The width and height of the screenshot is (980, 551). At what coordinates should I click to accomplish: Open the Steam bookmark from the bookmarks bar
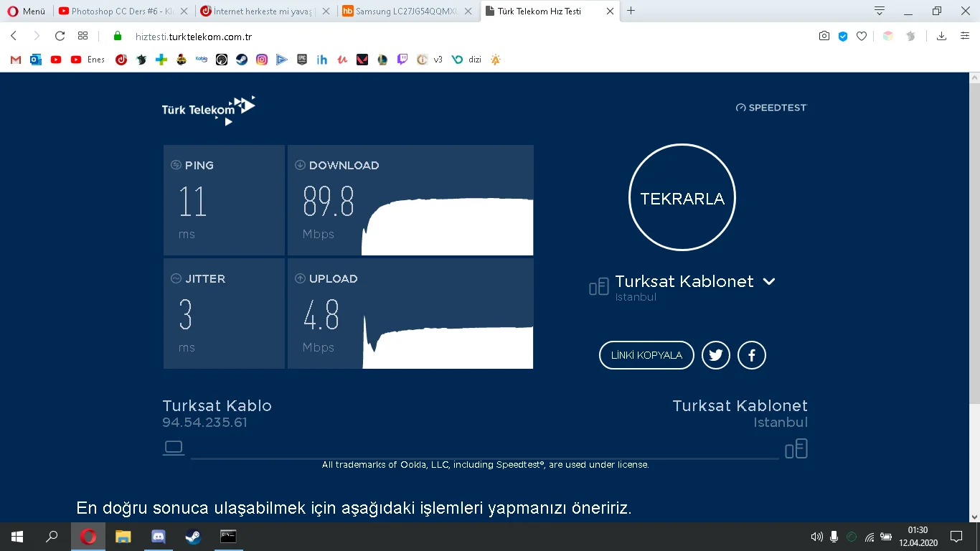(241, 60)
